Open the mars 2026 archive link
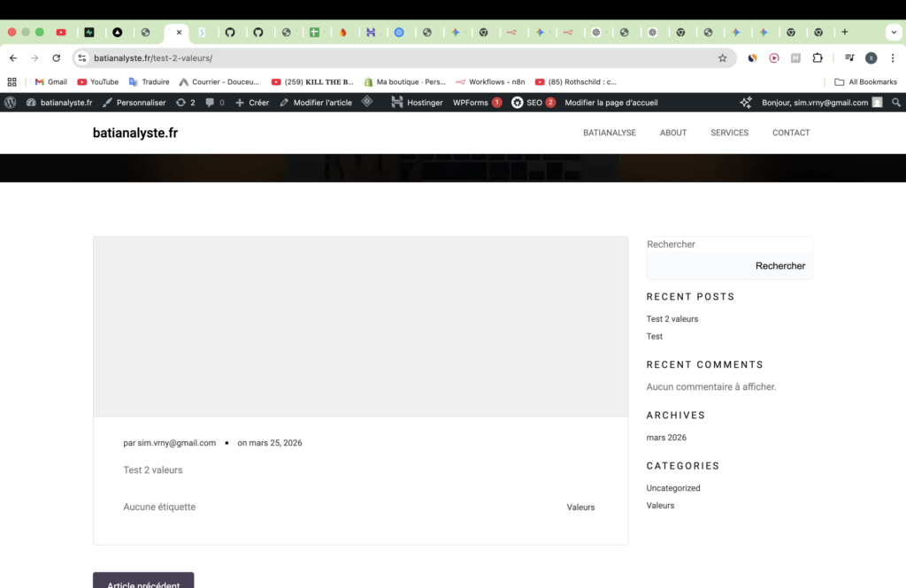 click(666, 438)
